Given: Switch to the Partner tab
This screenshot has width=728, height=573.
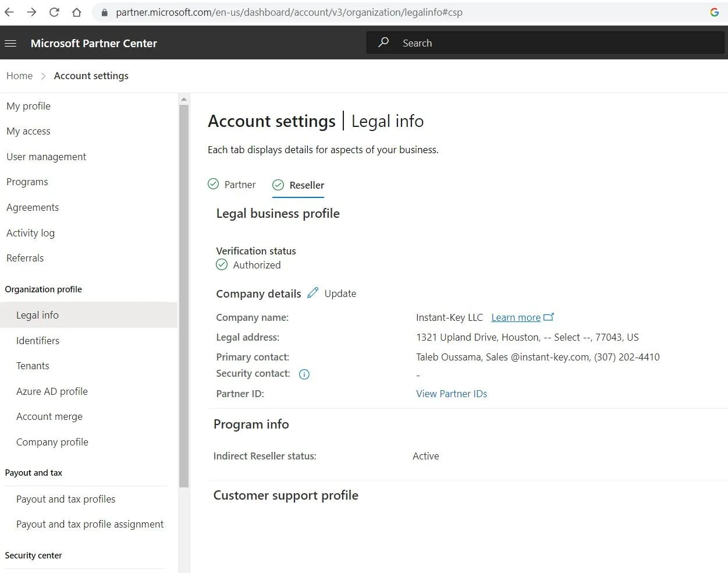Looking at the screenshot, I should click(x=232, y=185).
